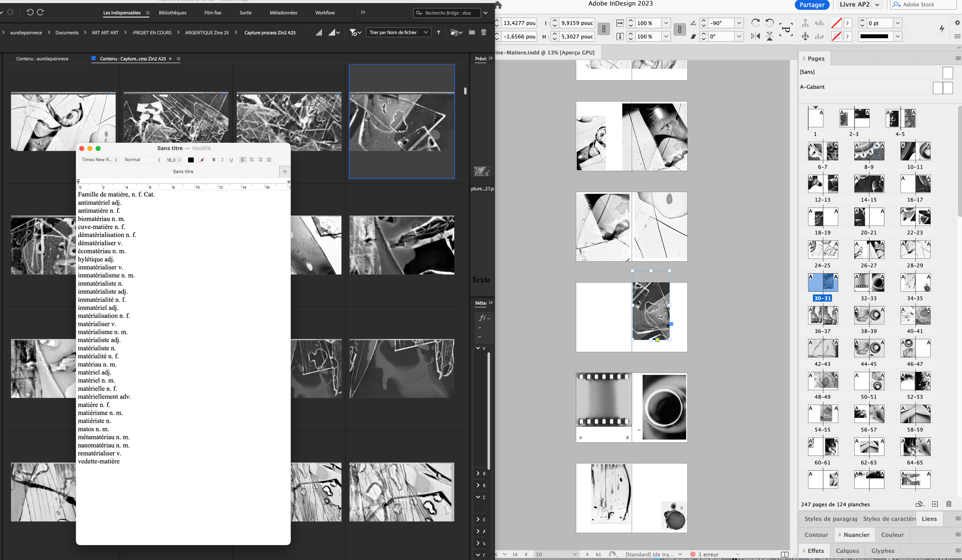The width and height of the screenshot is (962, 560).
Task: Click the flip horizontal icon
Action: point(755,36)
